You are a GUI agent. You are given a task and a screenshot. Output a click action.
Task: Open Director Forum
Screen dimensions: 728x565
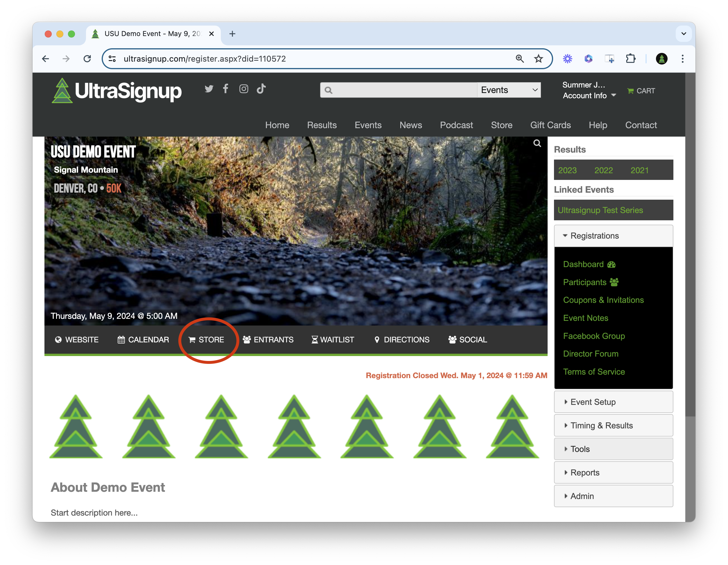click(591, 353)
